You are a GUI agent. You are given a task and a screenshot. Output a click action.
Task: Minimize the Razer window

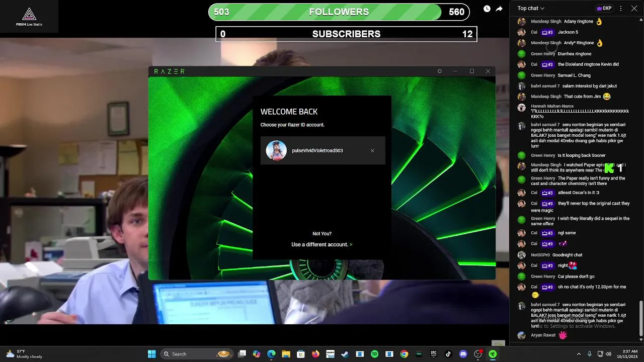pyautogui.click(x=455, y=71)
